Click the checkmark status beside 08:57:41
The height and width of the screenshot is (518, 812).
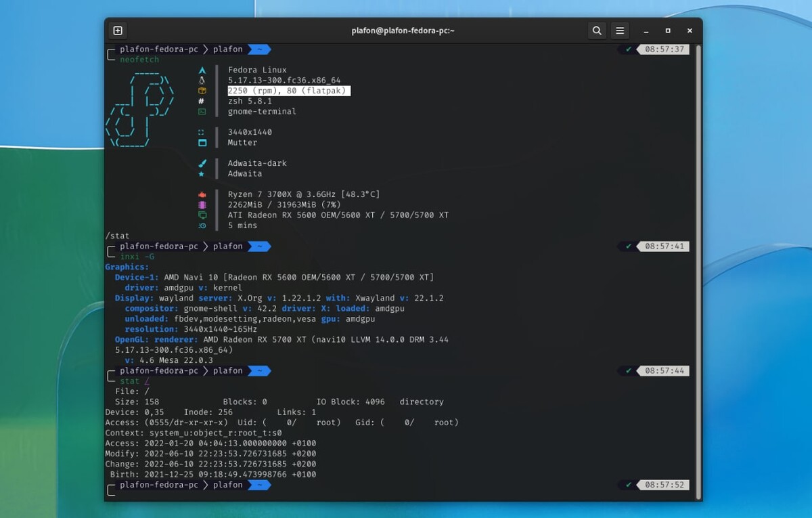(x=629, y=246)
